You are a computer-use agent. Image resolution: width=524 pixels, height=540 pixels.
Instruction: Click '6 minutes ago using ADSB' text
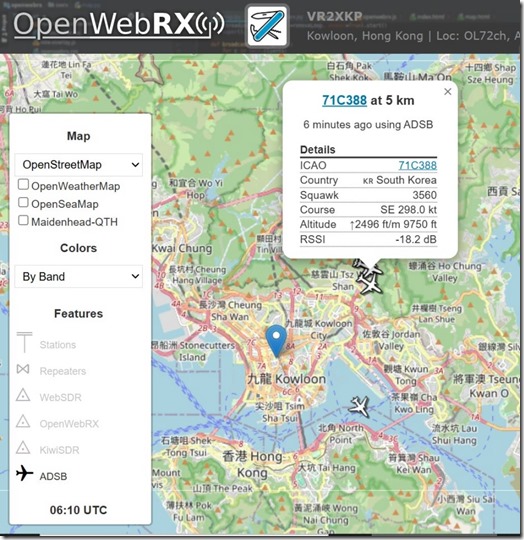coord(368,124)
